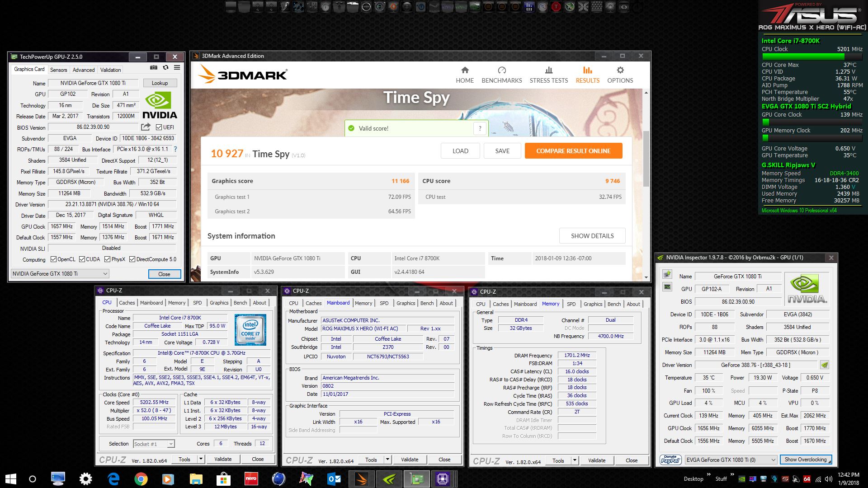This screenshot has width=868, height=488.
Task: Toggle the PhysX checkbox
Action: tap(108, 259)
